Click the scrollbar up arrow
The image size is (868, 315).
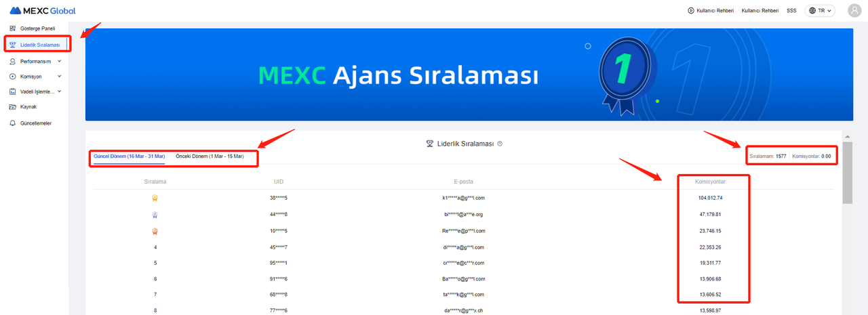tap(847, 137)
